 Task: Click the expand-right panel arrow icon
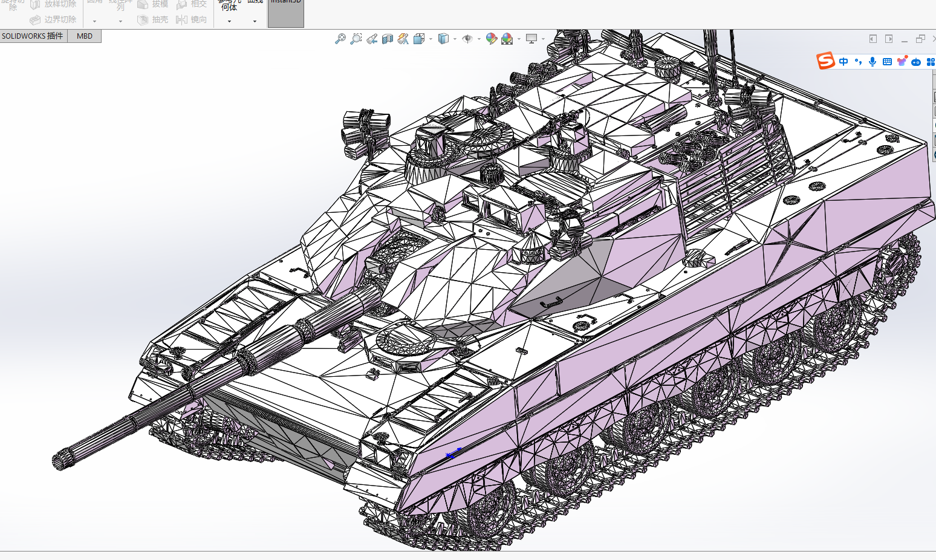point(889,39)
